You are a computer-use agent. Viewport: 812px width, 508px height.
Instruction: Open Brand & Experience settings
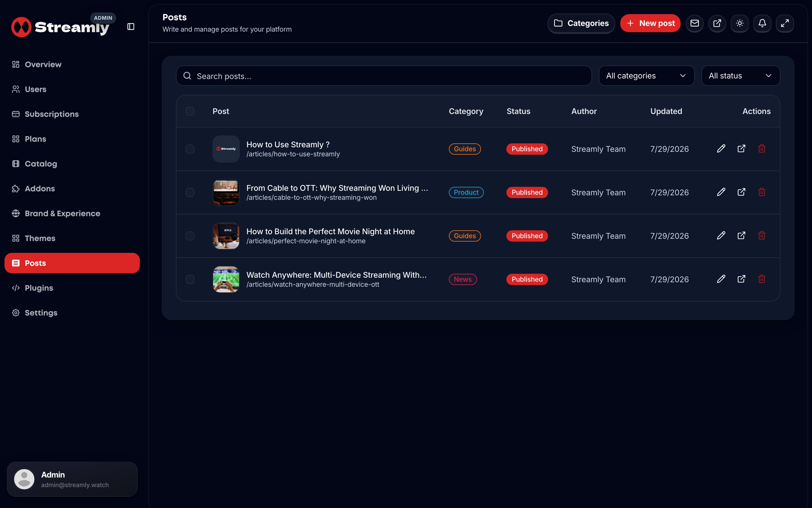[72, 213]
